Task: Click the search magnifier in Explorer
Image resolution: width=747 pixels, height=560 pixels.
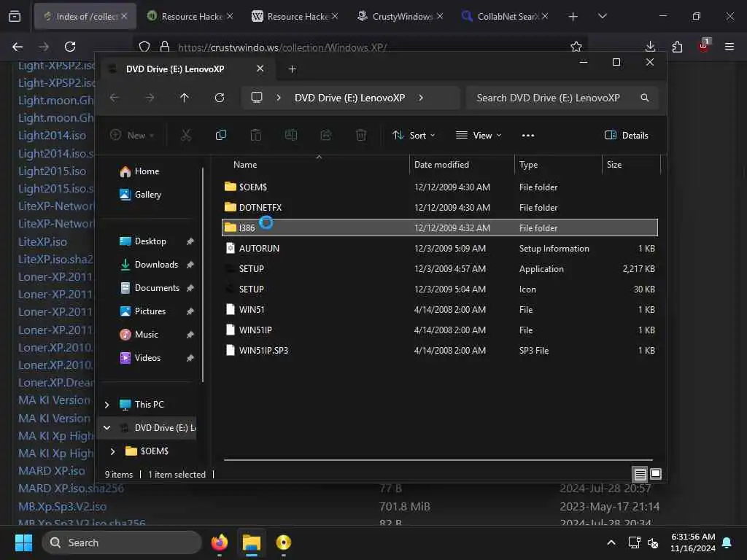Action: click(x=645, y=98)
